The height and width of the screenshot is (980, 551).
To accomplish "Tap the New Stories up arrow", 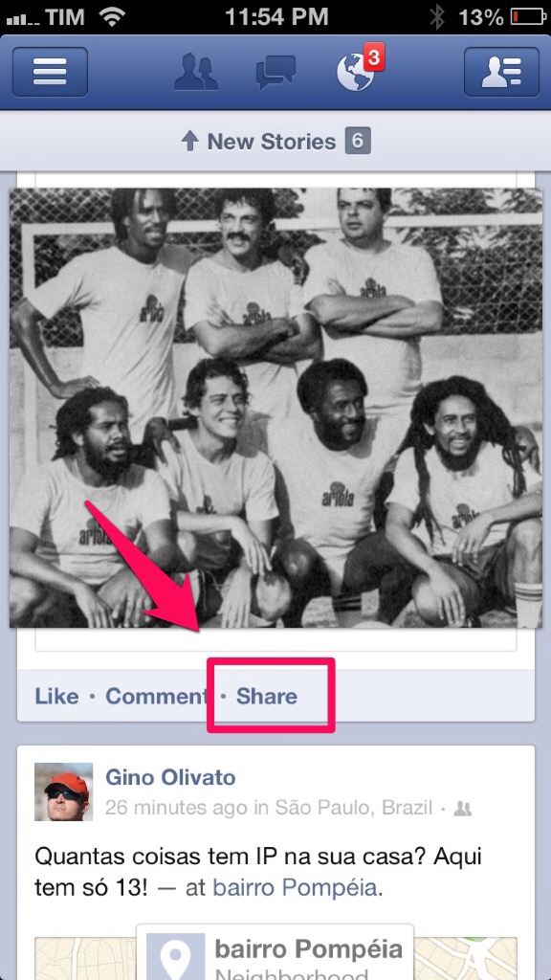I will point(189,142).
